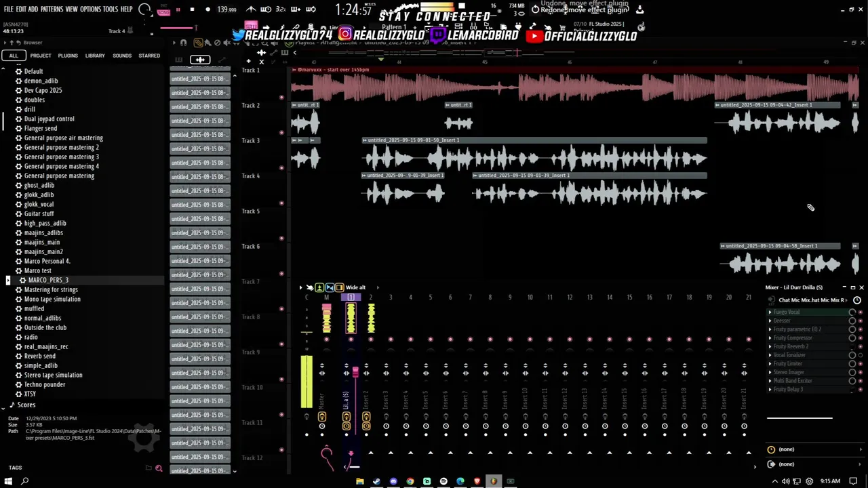Click the Pause/Play transport button
Viewport: 868px width, 488px height.
click(178, 9)
